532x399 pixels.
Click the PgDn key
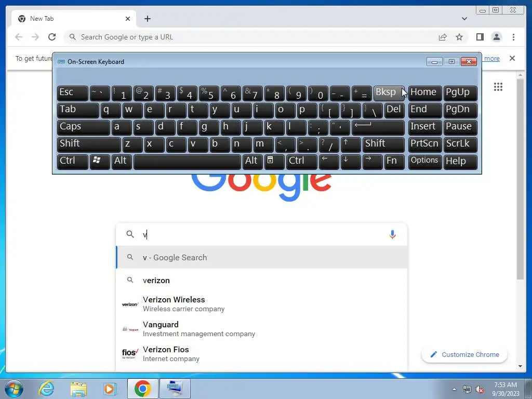pos(460,110)
